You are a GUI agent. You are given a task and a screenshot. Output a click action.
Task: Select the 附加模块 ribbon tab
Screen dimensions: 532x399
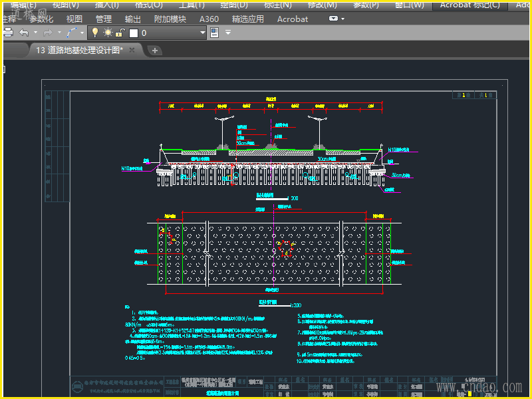(170, 19)
